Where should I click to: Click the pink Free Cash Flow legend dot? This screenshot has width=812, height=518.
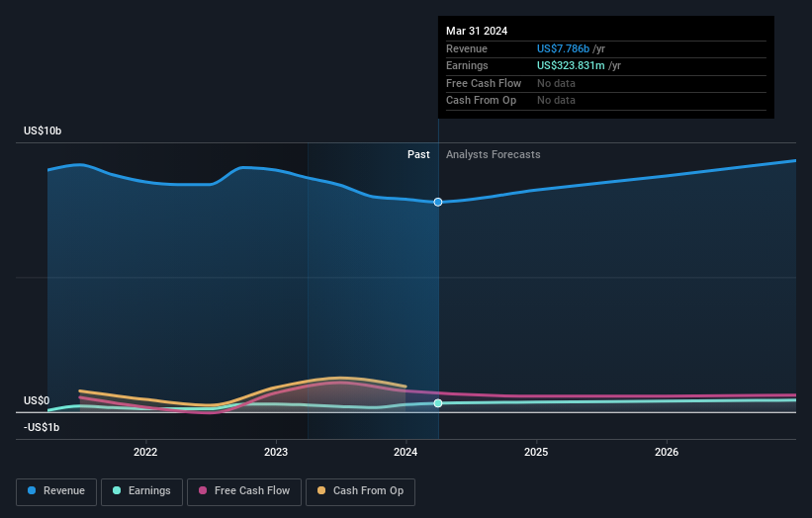[203, 490]
